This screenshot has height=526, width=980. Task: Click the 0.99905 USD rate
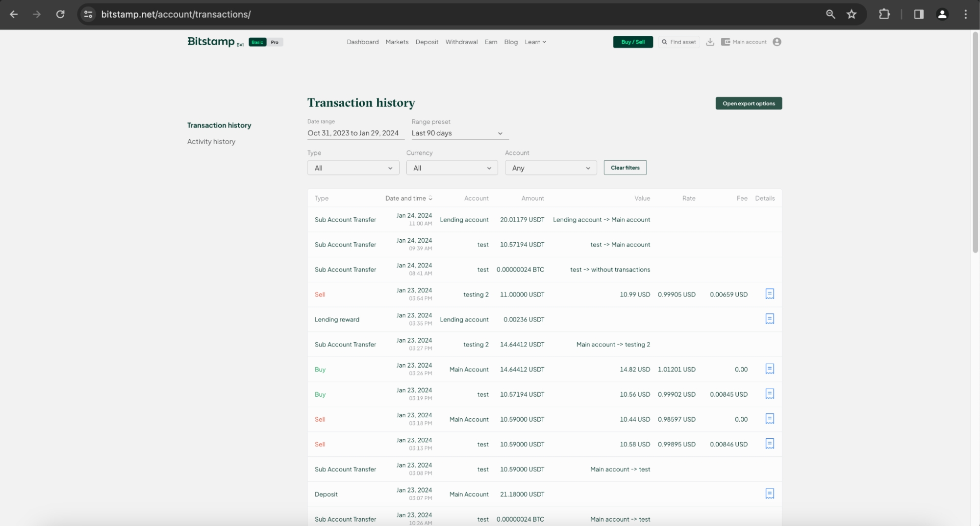[x=677, y=295]
